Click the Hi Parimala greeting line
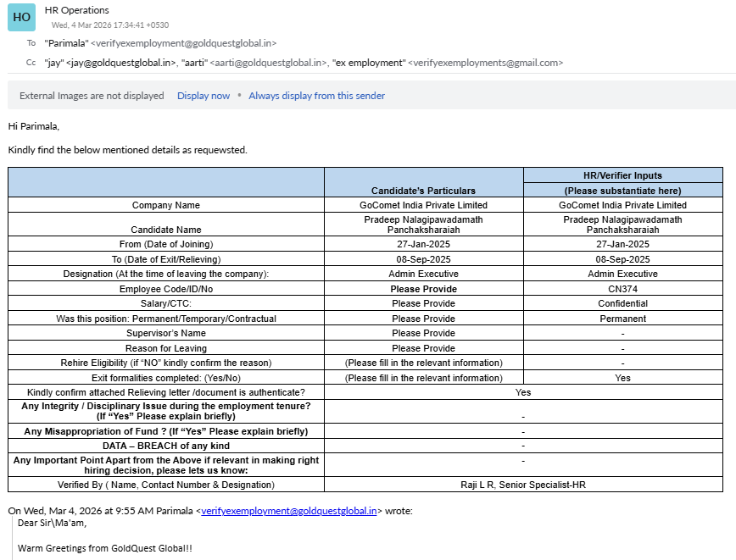 (34, 126)
